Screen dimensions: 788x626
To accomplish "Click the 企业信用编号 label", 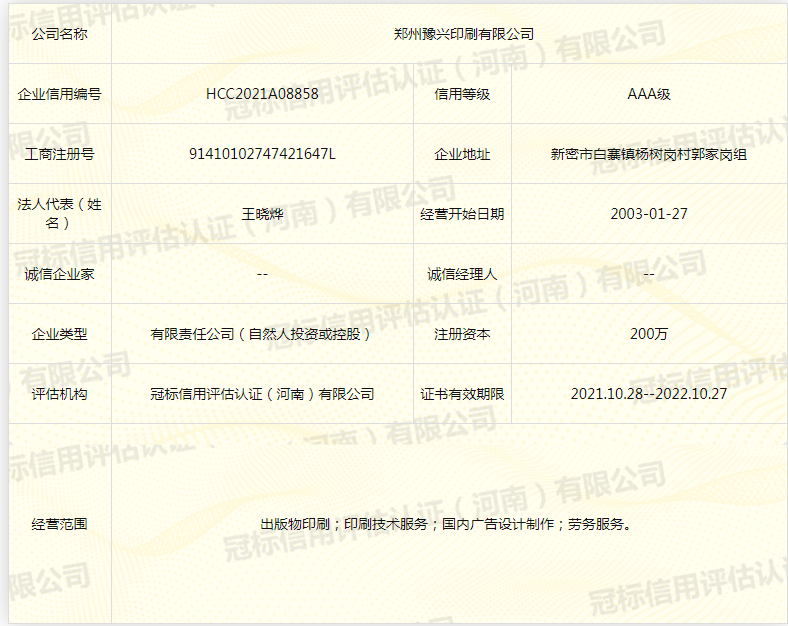I will 60,94.
